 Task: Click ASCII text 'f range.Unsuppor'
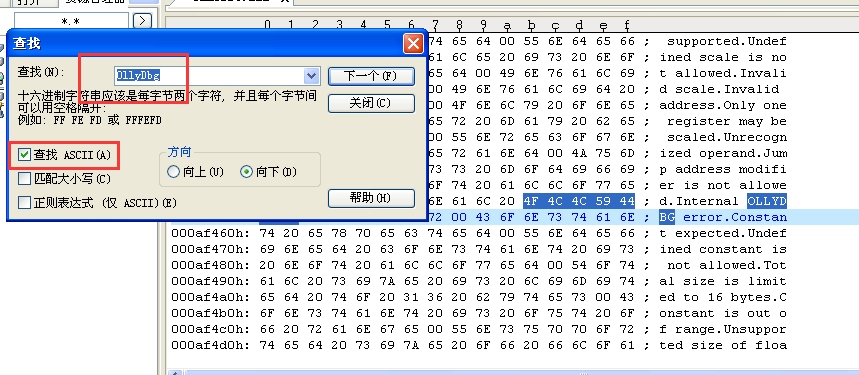click(723, 329)
